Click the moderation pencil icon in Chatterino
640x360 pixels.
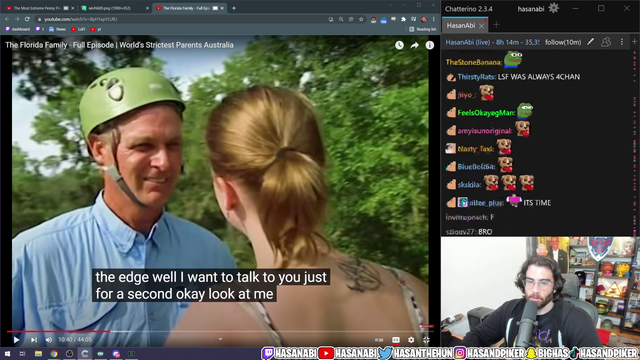coord(590,42)
